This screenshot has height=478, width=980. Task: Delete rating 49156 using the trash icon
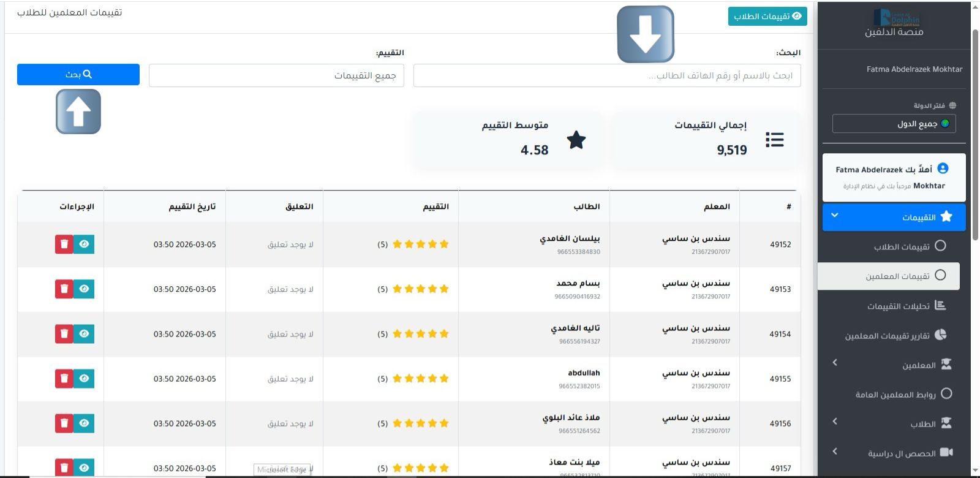(x=64, y=423)
